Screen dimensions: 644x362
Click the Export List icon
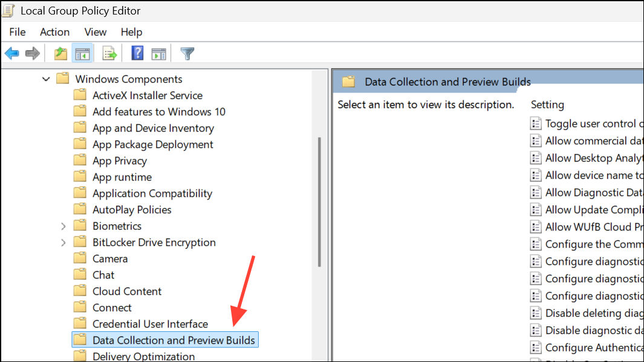coord(109,53)
